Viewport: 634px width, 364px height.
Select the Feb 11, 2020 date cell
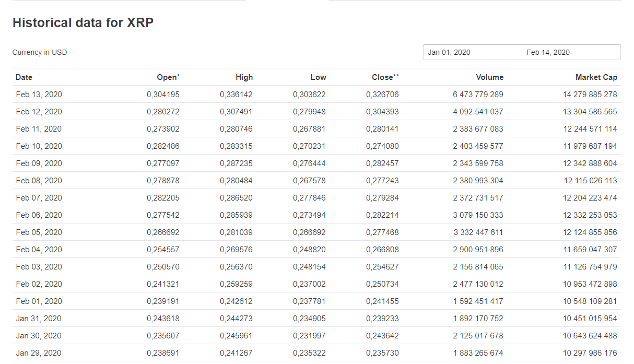tap(39, 129)
